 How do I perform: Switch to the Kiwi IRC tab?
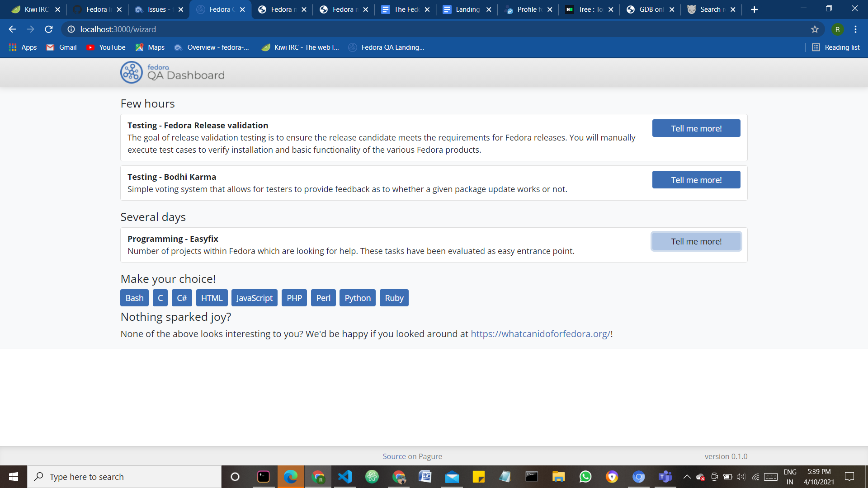point(35,9)
